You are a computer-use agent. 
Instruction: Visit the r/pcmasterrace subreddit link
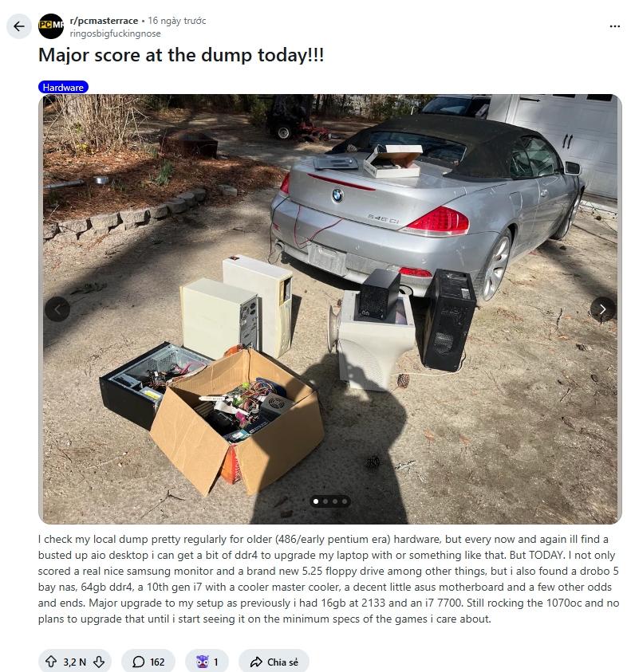click(x=104, y=21)
